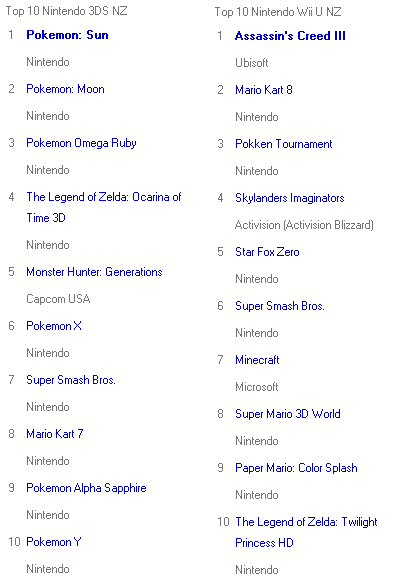Click the Pokemon Omega Ruby title
This screenshot has width=419, height=586.
tap(81, 143)
